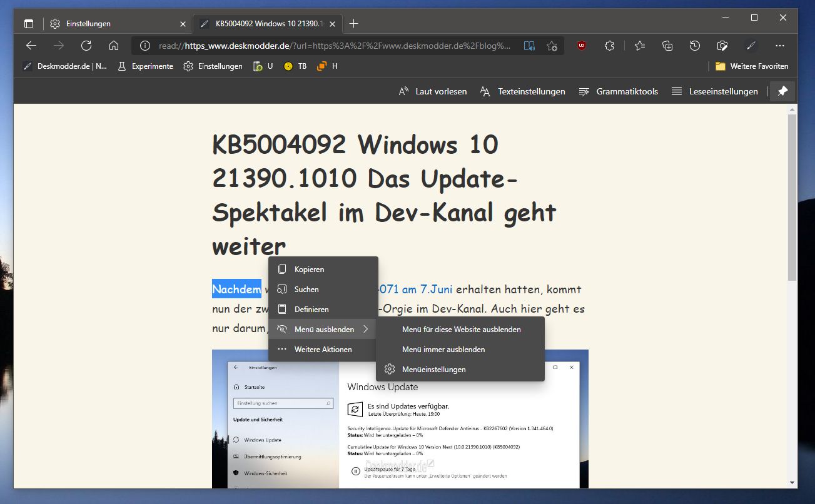Click the page vertical scrollbar thumb
Screen dimensions: 815x504
[x=792, y=197]
